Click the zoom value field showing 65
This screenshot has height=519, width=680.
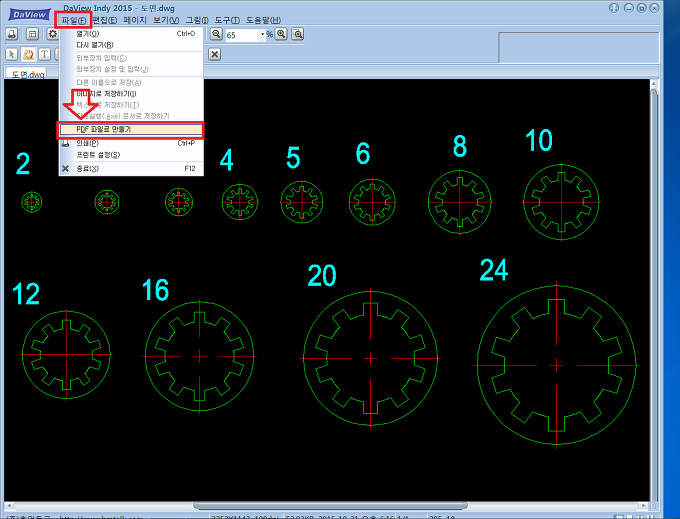[242, 35]
